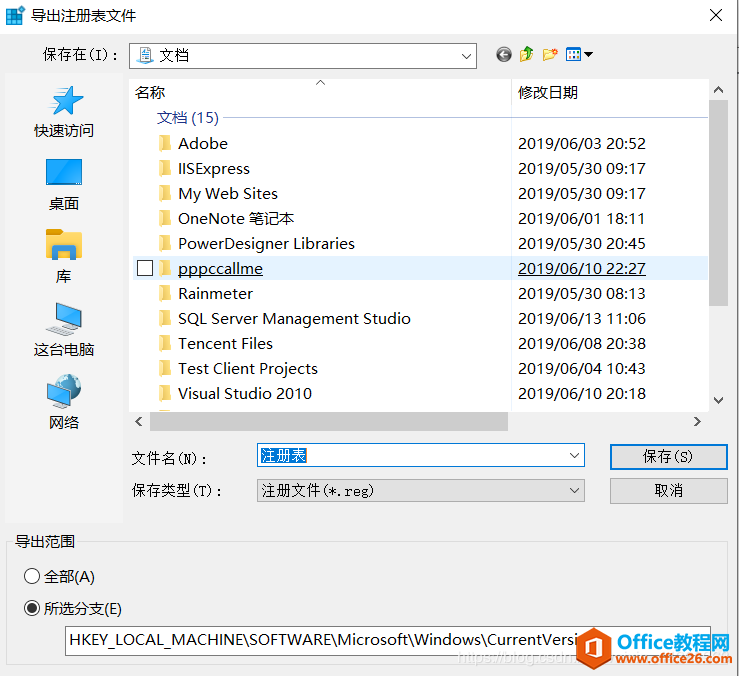Open 库 in the places bar
Viewport: 739px width, 676px height.
pos(64,257)
